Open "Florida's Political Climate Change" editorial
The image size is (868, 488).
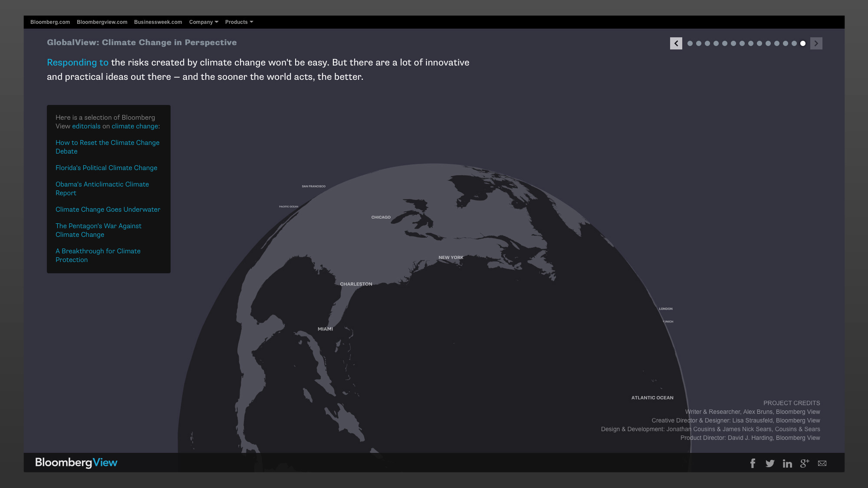[x=106, y=168]
